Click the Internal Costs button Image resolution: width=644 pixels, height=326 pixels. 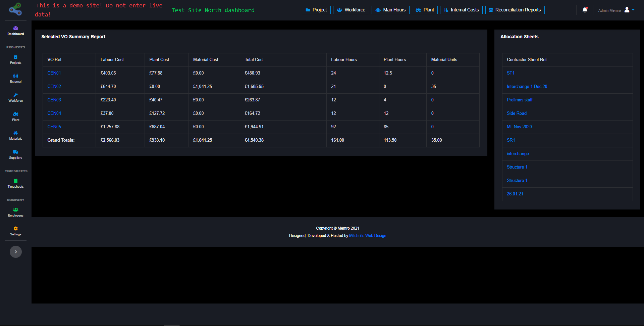[x=461, y=10]
